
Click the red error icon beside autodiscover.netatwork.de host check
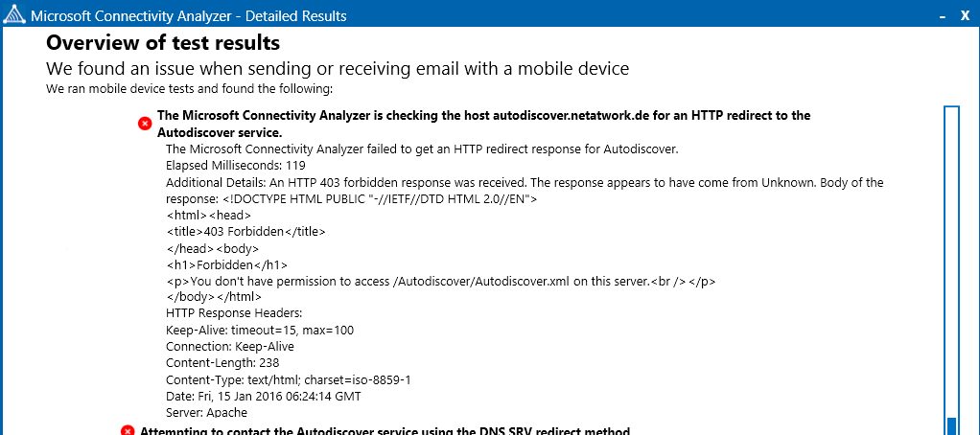pos(145,125)
